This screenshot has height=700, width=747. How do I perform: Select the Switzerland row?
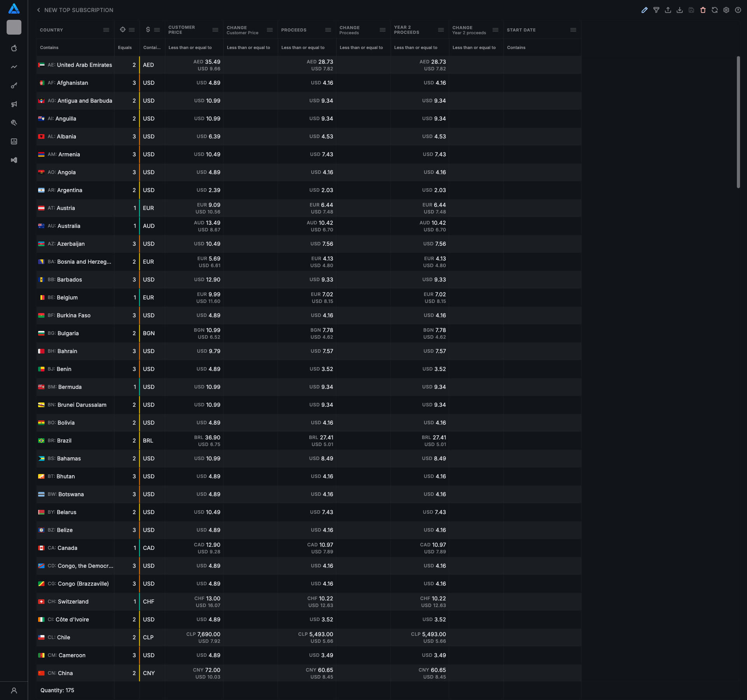[73, 602]
